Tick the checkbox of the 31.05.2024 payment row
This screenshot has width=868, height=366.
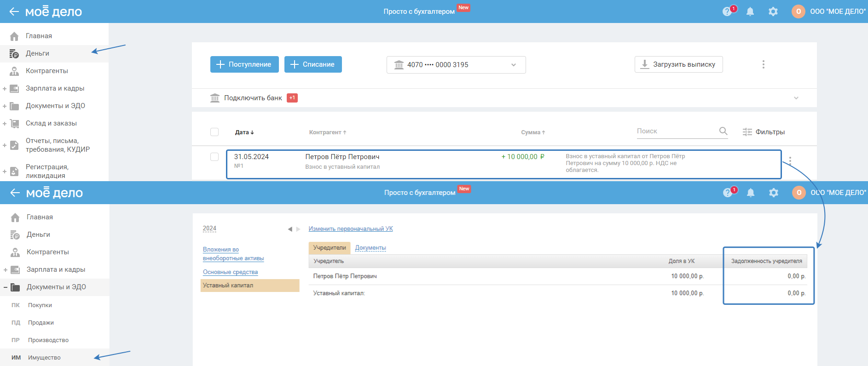pos(214,157)
